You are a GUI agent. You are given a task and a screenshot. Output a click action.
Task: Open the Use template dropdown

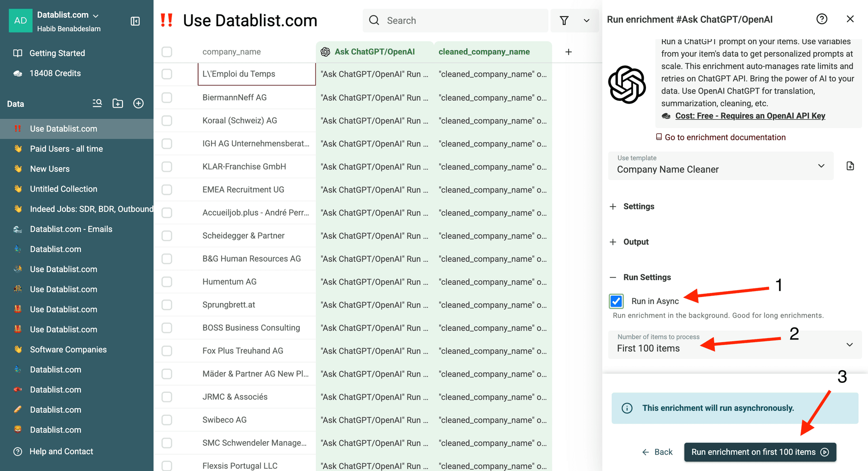coord(721,166)
